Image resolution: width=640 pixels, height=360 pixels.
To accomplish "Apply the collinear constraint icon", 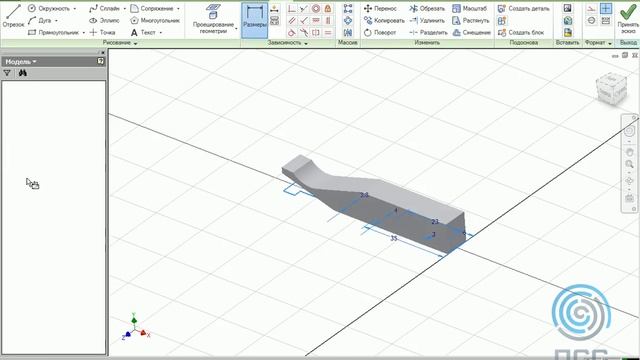I will tap(304, 9).
